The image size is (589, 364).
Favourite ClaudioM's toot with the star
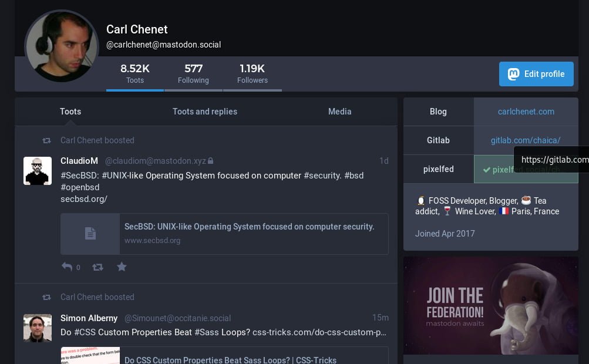[122, 267]
